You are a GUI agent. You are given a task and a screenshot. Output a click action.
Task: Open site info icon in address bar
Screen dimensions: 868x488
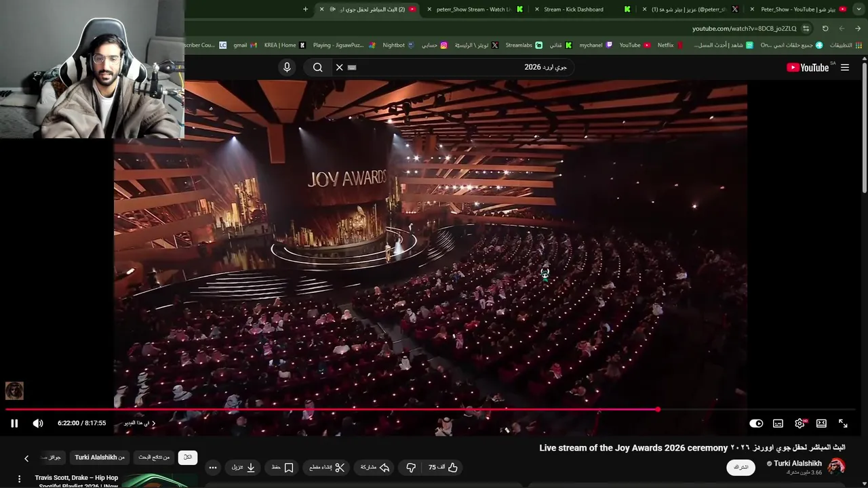(806, 28)
